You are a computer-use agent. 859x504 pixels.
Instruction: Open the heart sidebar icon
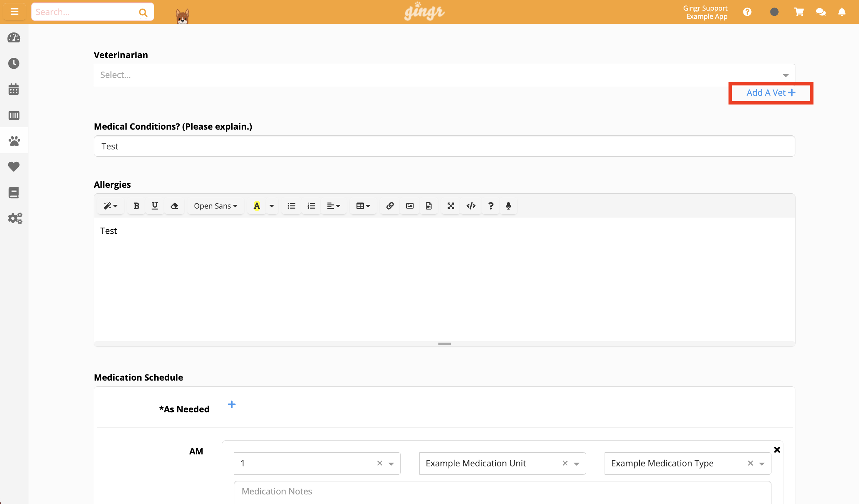pos(14,167)
